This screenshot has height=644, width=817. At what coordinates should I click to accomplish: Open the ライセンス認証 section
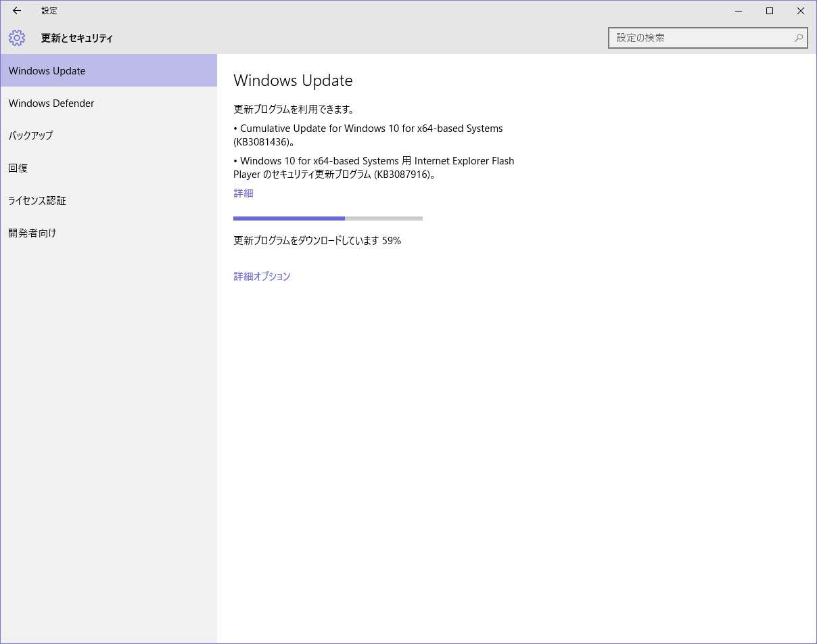(x=108, y=200)
